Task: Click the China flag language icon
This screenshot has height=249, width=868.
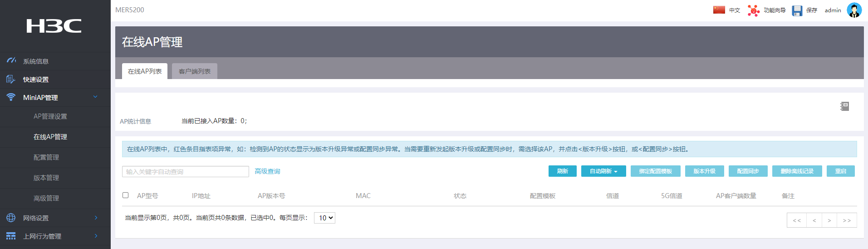Action: pyautogui.click(x=719, y=10)
